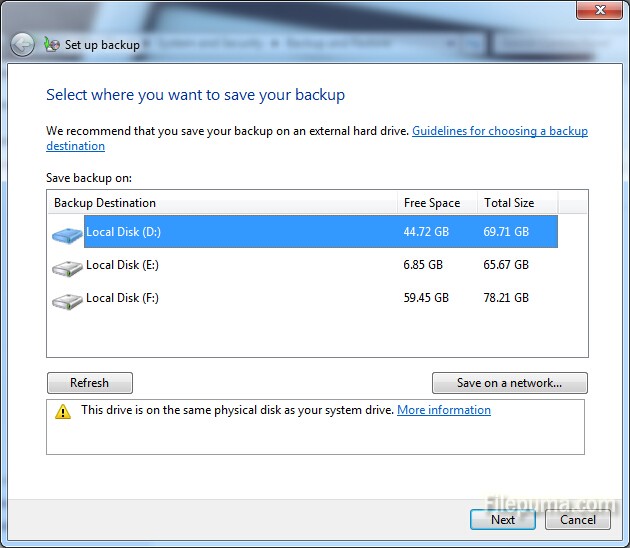Click the 78.21 GB total size value
Image resolution: width=630 pixels, height=548 pixels.
(506, 298)
